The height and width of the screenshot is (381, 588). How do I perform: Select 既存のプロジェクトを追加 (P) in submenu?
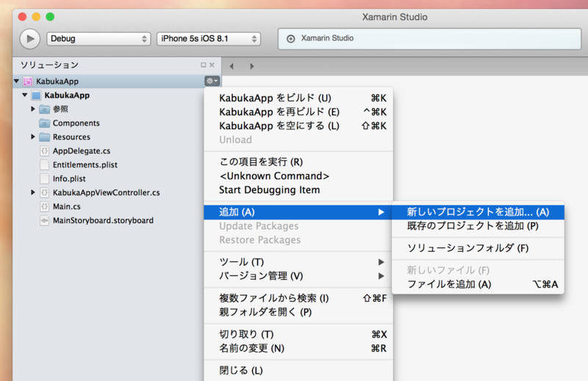pyautogui.click(x=478, y=226)
